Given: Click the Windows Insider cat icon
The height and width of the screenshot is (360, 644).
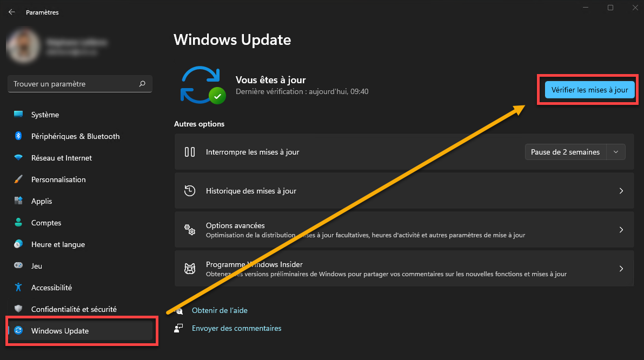Looking at the screenshot, I should (x=190, y=269).
